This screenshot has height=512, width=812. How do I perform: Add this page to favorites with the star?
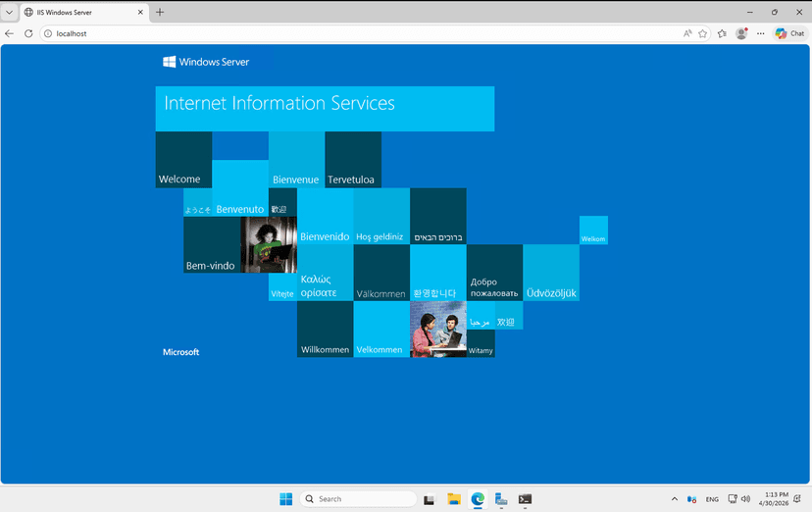point(703,33)
